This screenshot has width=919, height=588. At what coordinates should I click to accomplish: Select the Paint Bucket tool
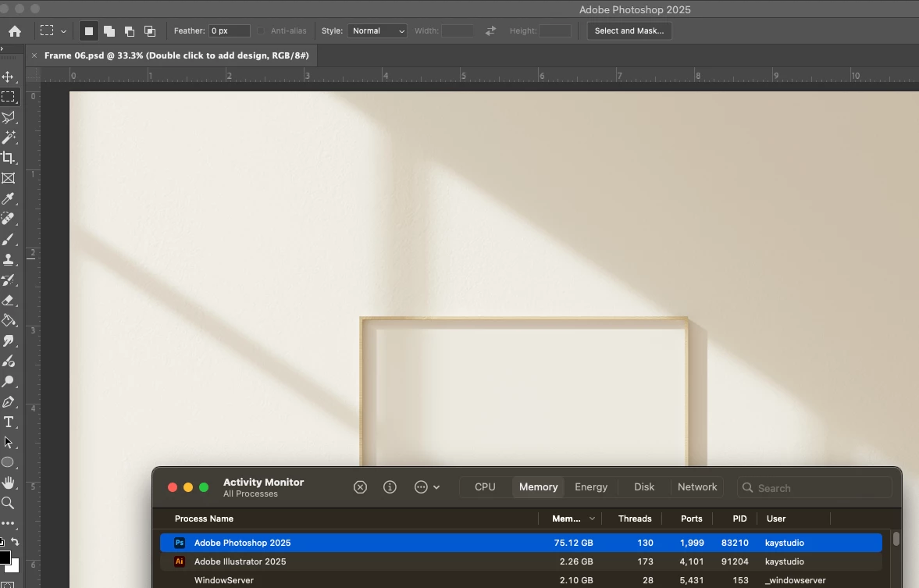pos(9,320)
